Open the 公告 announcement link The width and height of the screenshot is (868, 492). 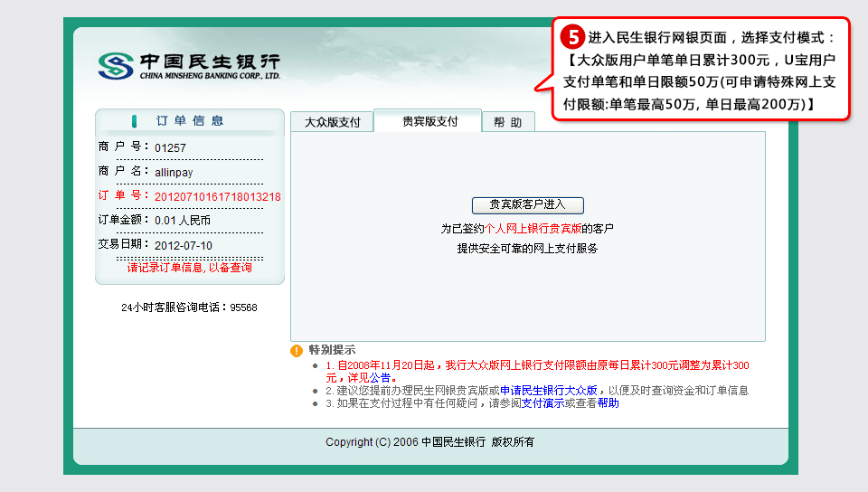point(380,378)
